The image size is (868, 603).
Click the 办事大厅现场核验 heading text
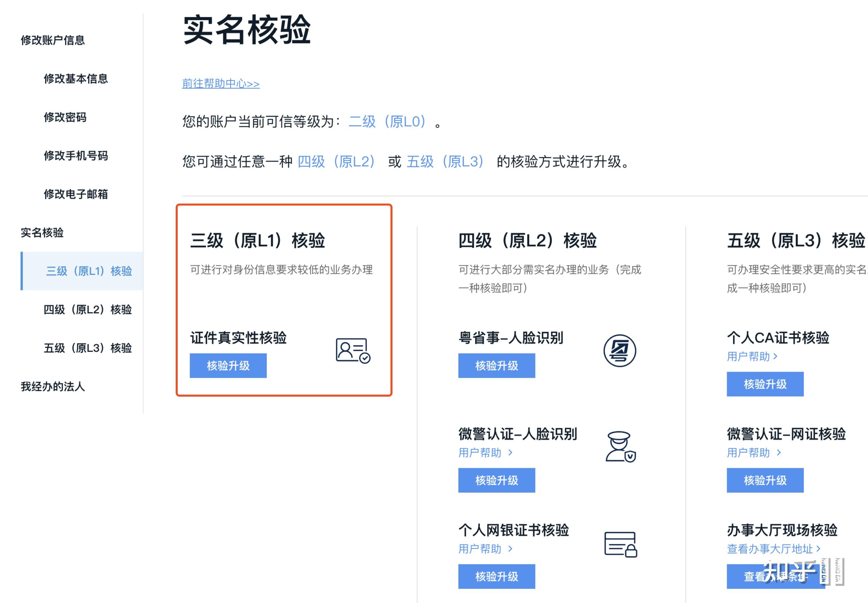click(x=782, y=530)
